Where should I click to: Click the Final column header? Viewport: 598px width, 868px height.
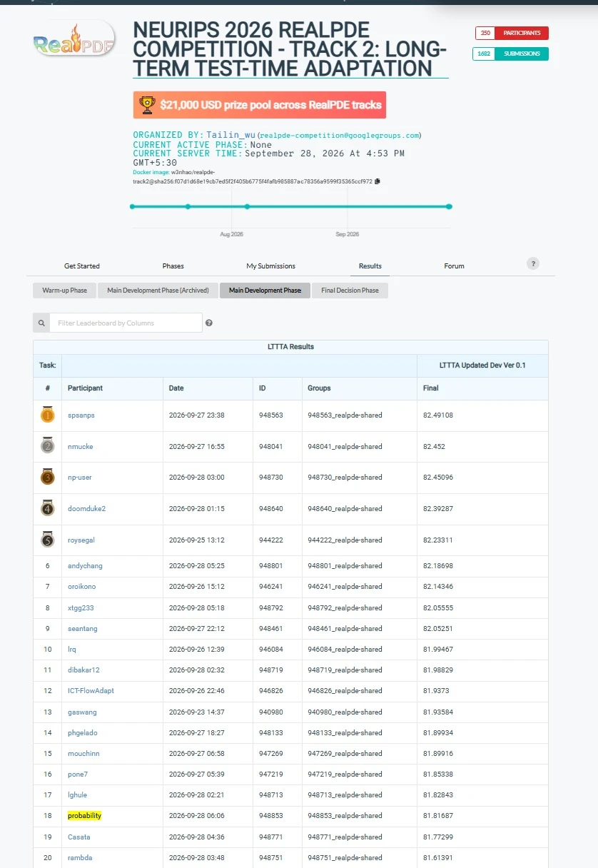431,388
